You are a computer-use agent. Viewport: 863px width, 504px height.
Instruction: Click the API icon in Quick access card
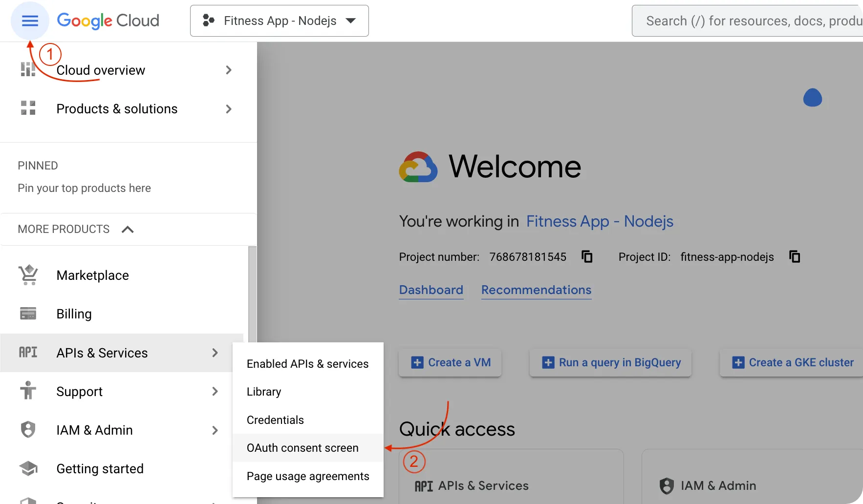[x=424, y=486]
